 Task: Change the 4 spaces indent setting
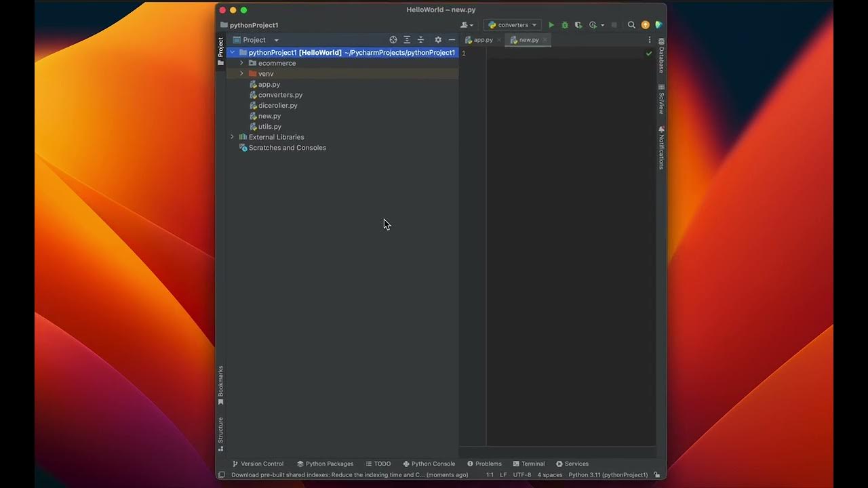click(550, 475)
